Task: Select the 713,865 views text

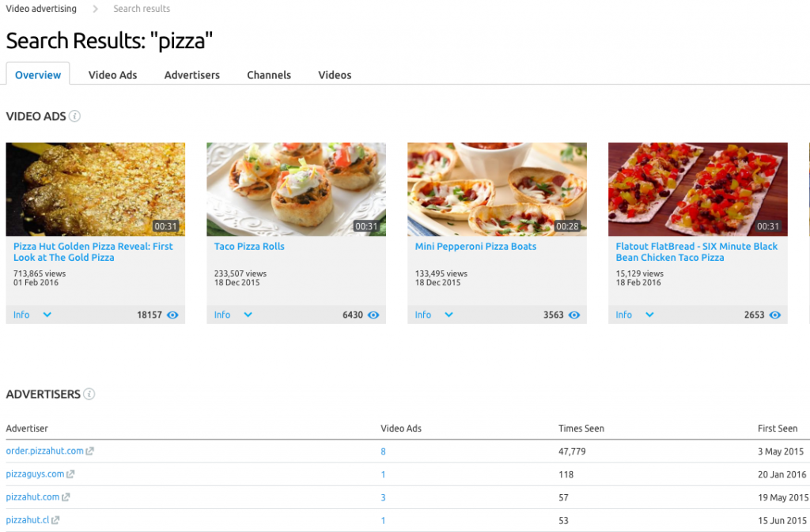Action: click(40, 274)
